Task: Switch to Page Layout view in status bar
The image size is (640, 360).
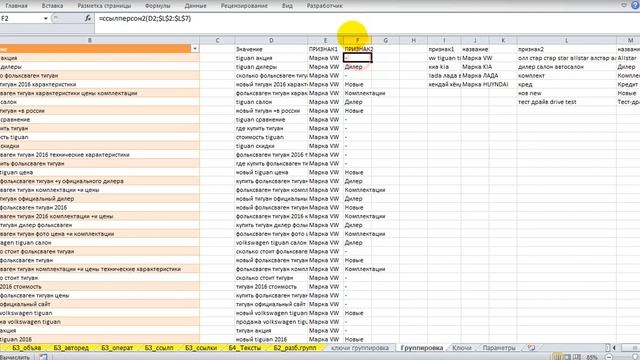Action: 567,357
